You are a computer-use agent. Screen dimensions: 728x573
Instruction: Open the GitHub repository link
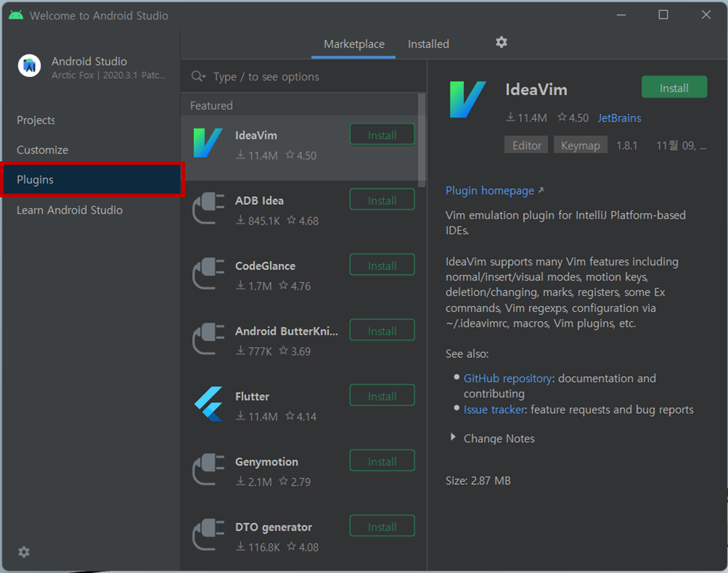pos(507,379)
